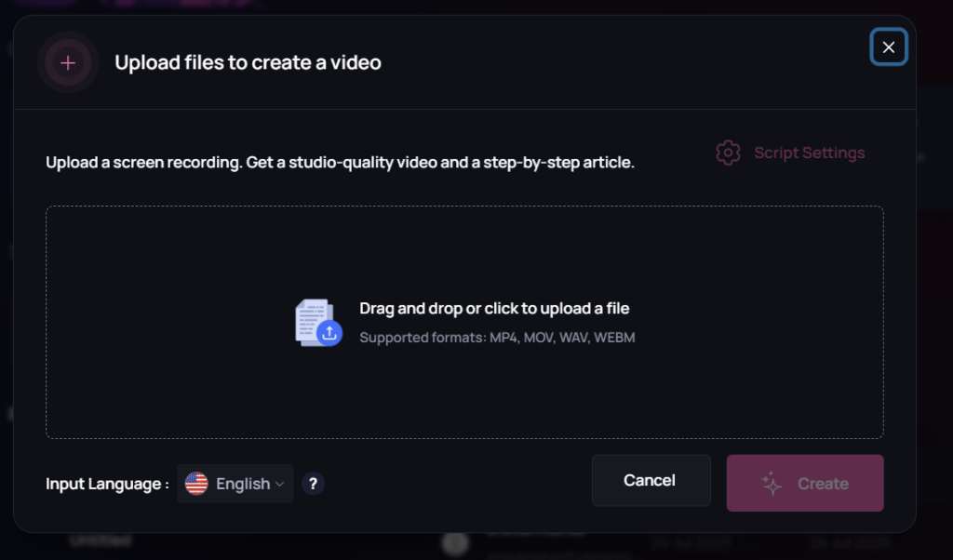Image resolution: width=953 pixels, height=560 pixels.
Task: Click the sparkle icon on the Create button
Action: click(x=772, y=484)
